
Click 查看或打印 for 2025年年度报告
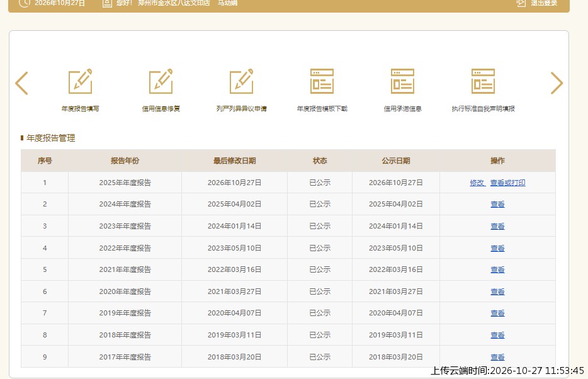click(508, 183)
